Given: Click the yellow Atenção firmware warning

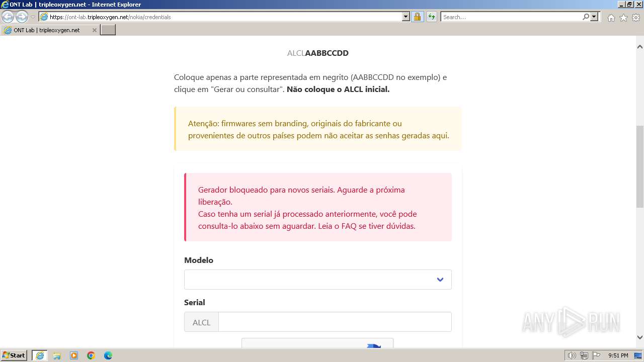Looking at the screenshot, I should (318, 129).
